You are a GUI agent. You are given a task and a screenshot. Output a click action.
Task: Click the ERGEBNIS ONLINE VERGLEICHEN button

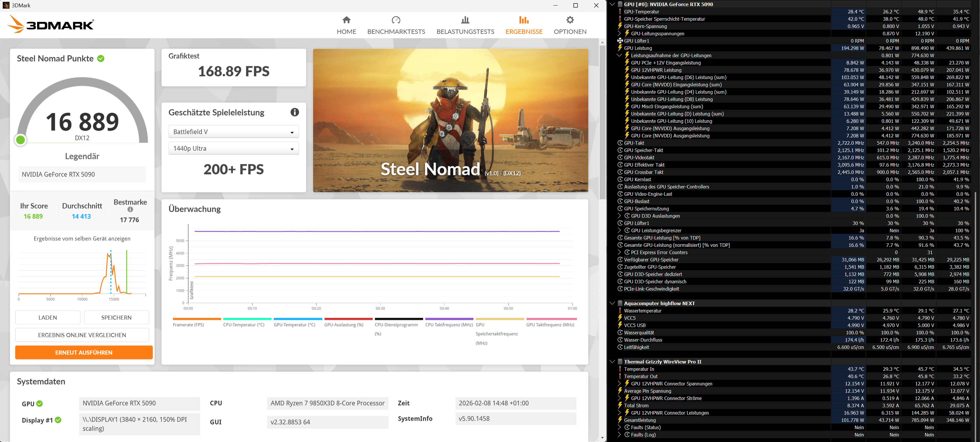(82, 335)
